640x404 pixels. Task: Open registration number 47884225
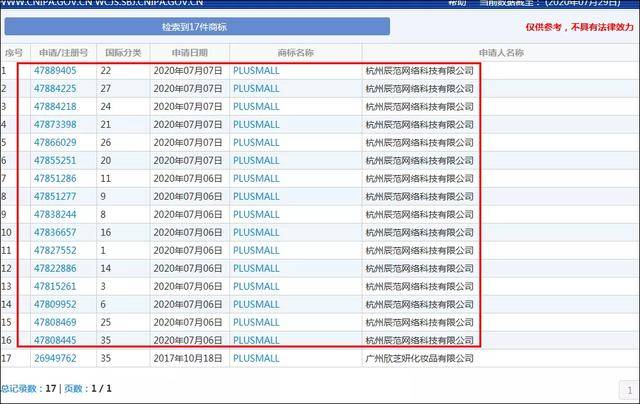[55, 89]
